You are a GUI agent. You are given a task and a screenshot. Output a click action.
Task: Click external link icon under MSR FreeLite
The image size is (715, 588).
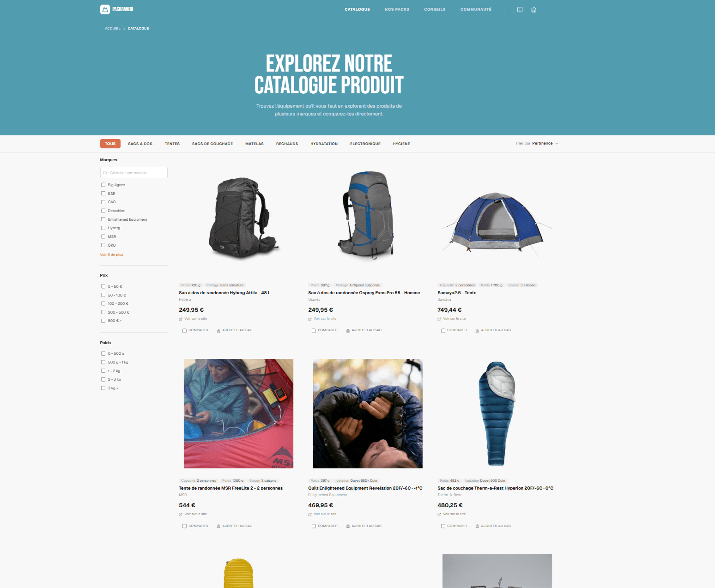click(x=181, y=515)
